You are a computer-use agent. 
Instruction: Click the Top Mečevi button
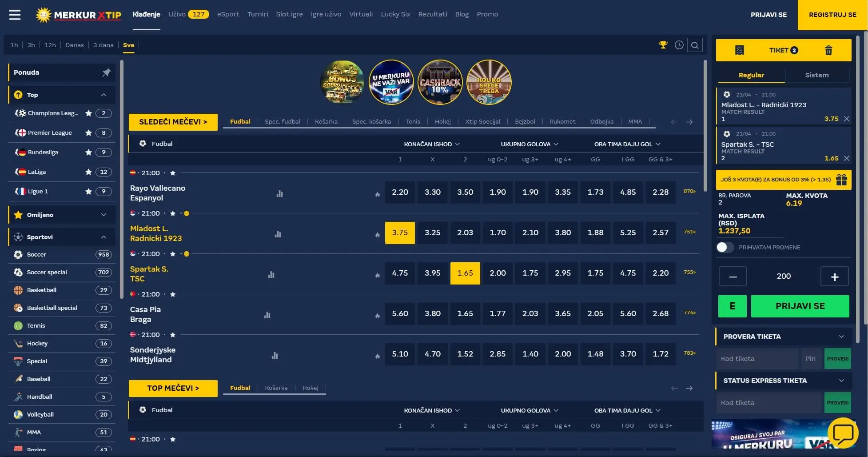pyautogui.click(x=173, y=388)
